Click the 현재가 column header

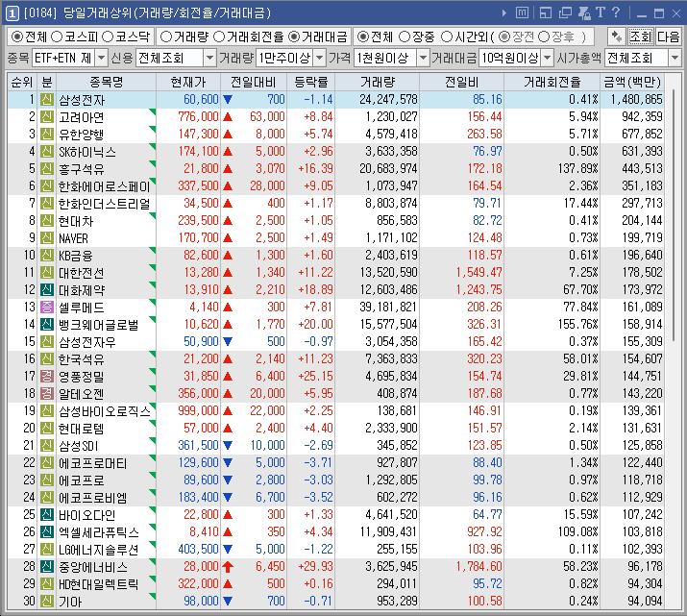pos(188,82)
